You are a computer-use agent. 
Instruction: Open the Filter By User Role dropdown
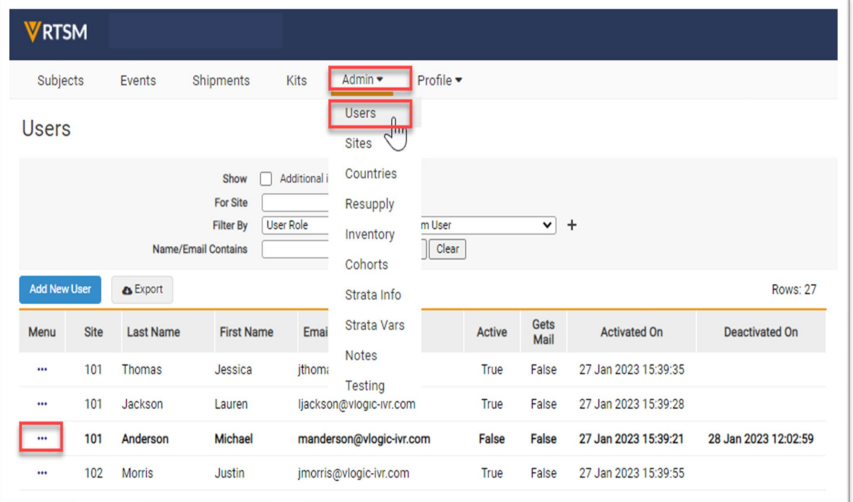pyautogui.click(x=296, y=226)
